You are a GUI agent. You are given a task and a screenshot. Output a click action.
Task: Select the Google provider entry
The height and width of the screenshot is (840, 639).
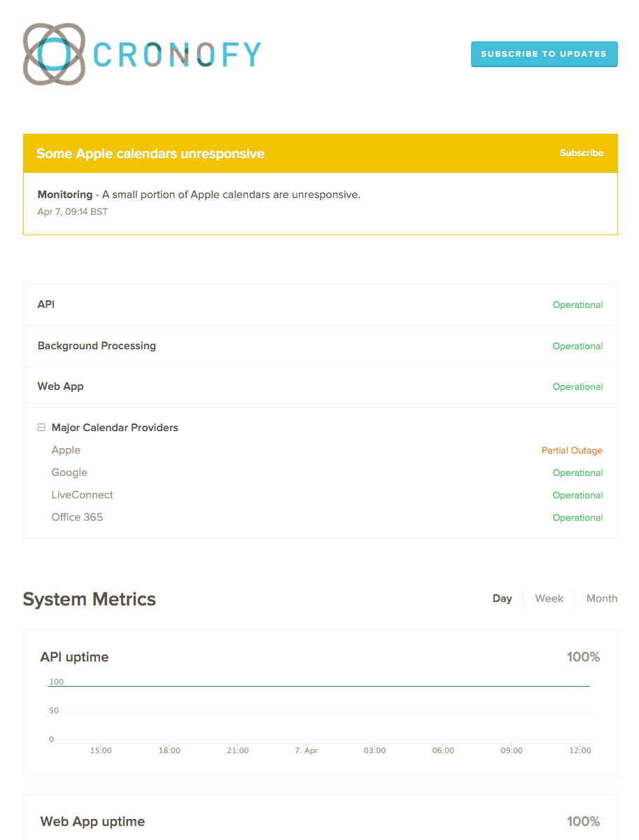69,472
